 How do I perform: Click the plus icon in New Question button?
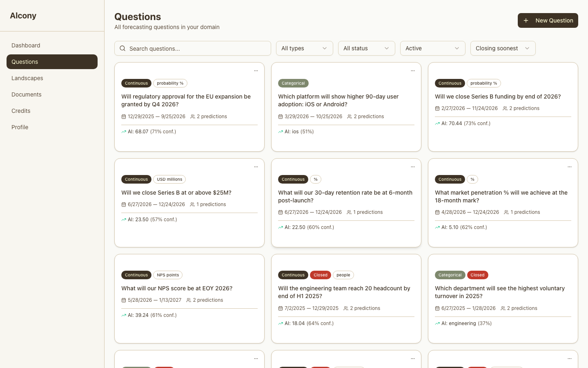pos(526,20)
